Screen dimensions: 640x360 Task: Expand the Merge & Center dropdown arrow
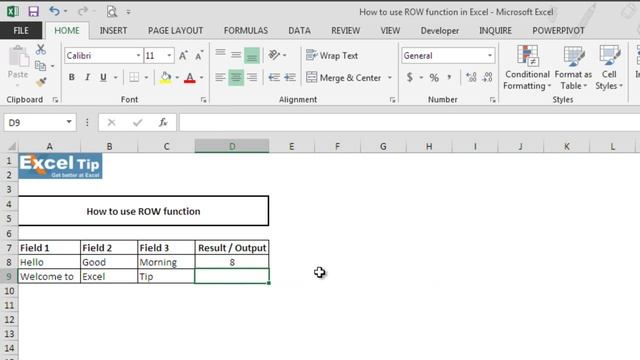pyautogui.click(x=390, y=78)
